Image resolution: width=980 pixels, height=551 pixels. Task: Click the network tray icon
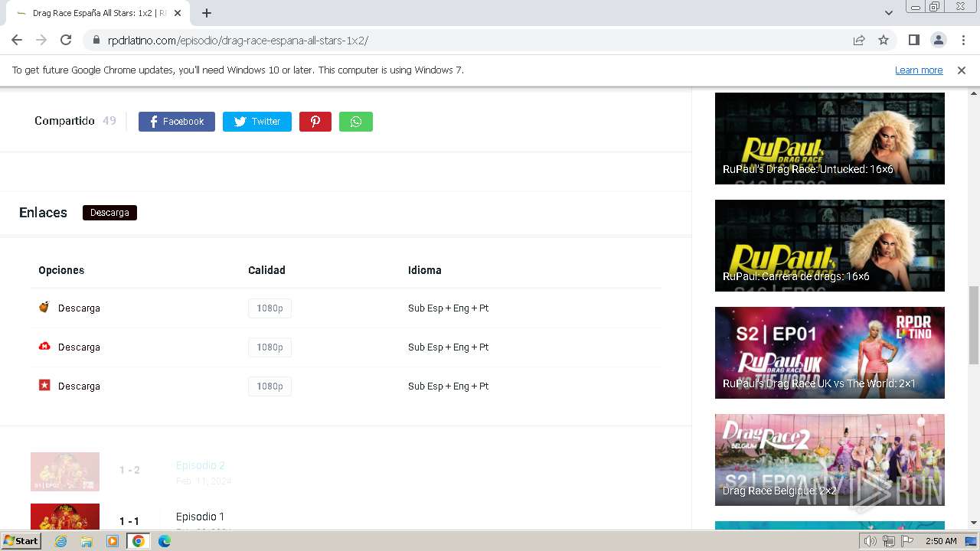point(889,541)
